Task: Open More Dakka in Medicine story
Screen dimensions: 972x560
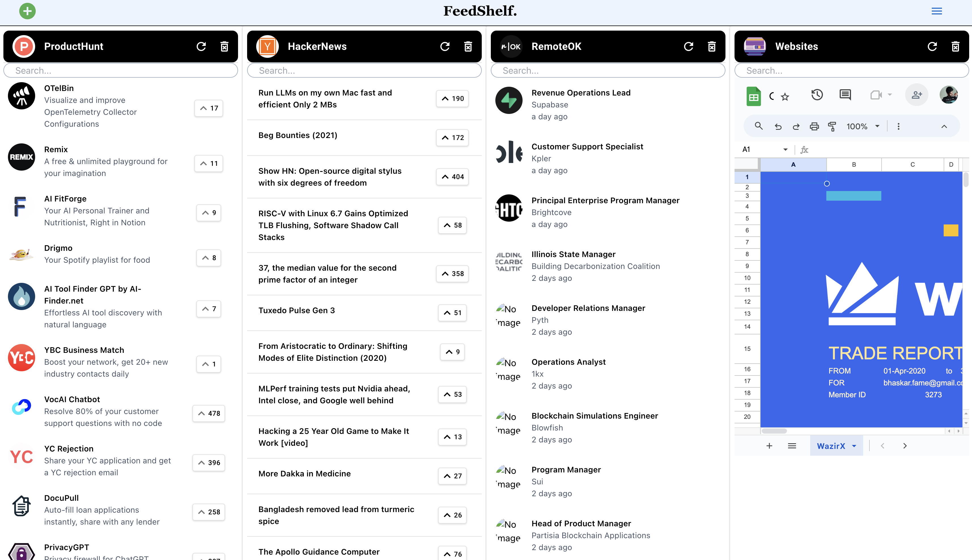Action: coord(304,474)
